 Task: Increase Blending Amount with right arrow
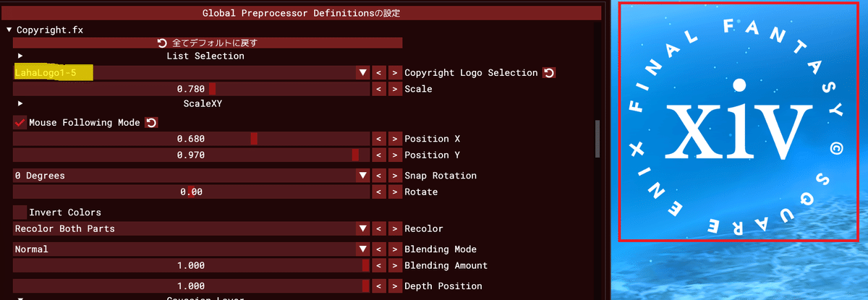394,265
